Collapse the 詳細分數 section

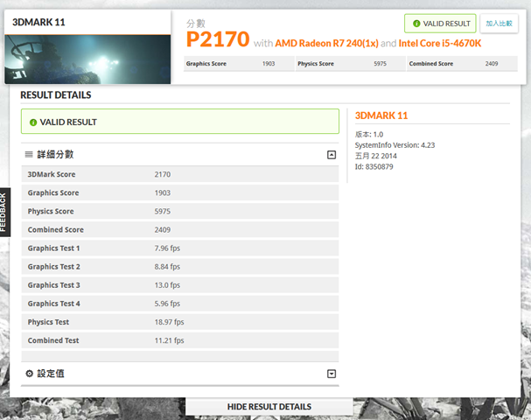[x=332, y=155]
